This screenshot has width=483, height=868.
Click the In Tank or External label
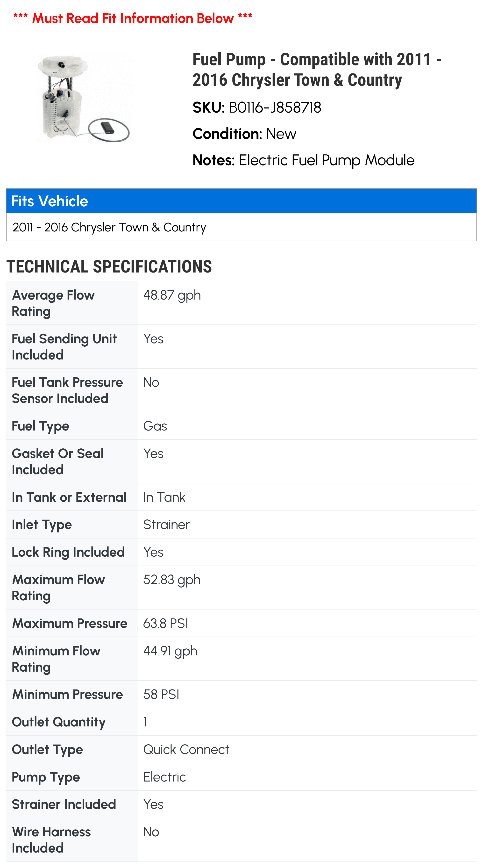coord(69,497)
